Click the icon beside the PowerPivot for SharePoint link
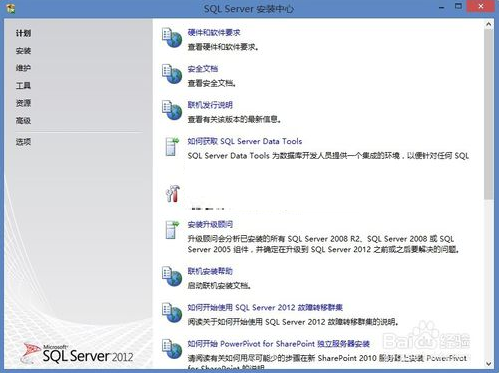 (172, 349)
